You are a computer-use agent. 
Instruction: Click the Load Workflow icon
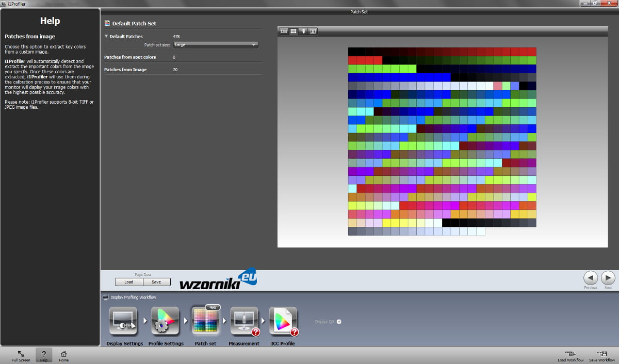[x=571, y=356]
